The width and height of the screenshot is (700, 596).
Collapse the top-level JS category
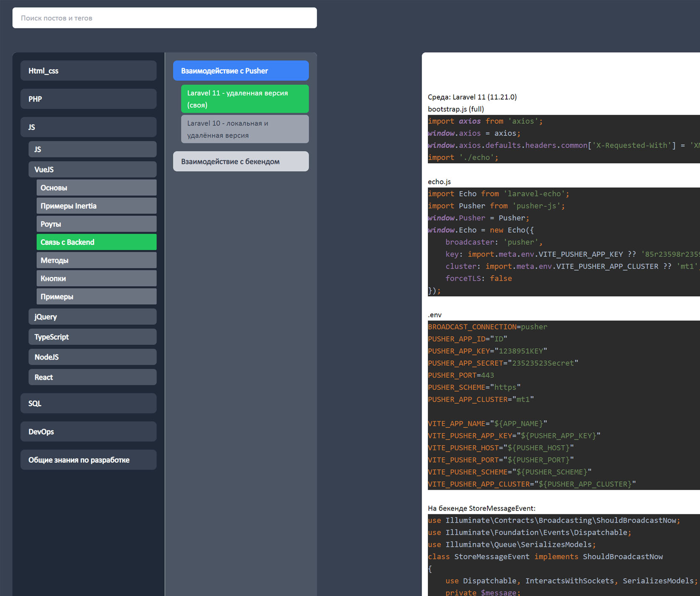[88, 127]
